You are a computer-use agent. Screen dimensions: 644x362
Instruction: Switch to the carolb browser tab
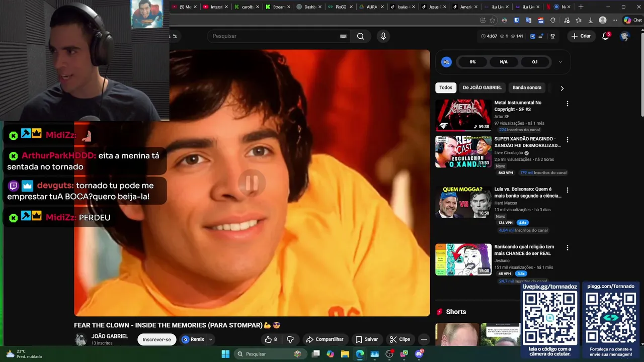point(248,7)
